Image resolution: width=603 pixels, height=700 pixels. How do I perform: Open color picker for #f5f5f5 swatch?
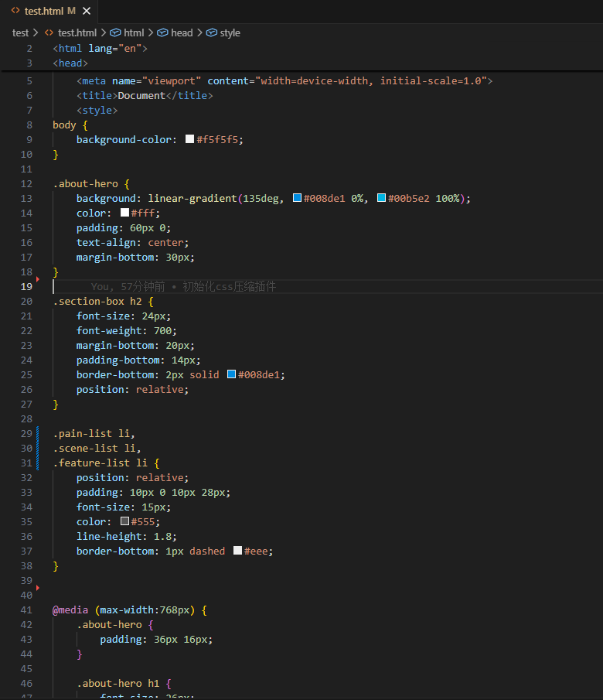coord(189,138)
